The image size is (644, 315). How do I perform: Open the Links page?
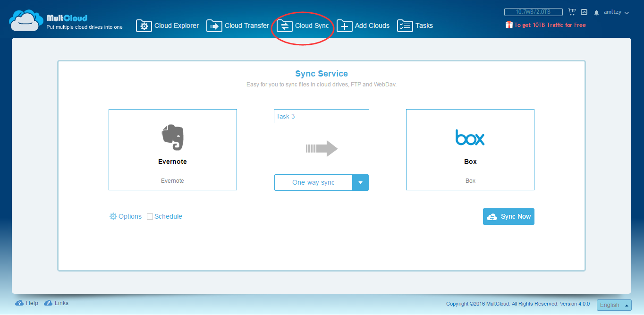56,303
